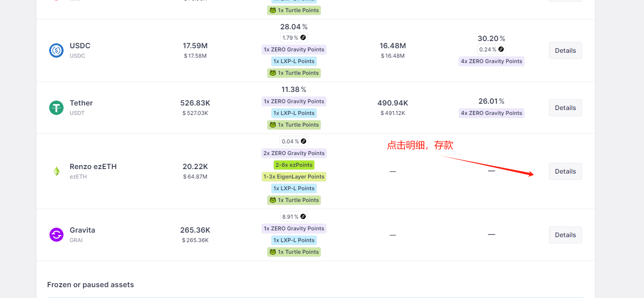Click the 1.79% incentive badge on USDC row
The height and width of the screenshot is (298, 644).
coord(294,37)
